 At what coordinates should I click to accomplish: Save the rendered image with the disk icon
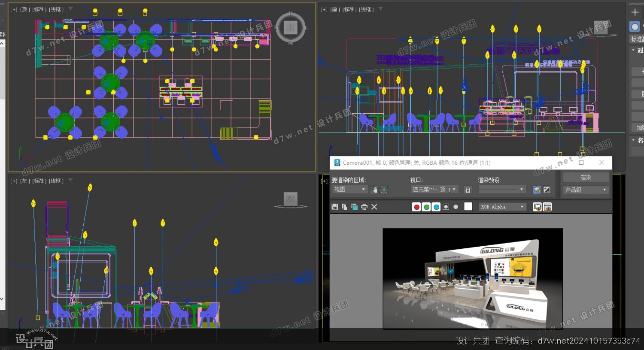pos(335,207)
